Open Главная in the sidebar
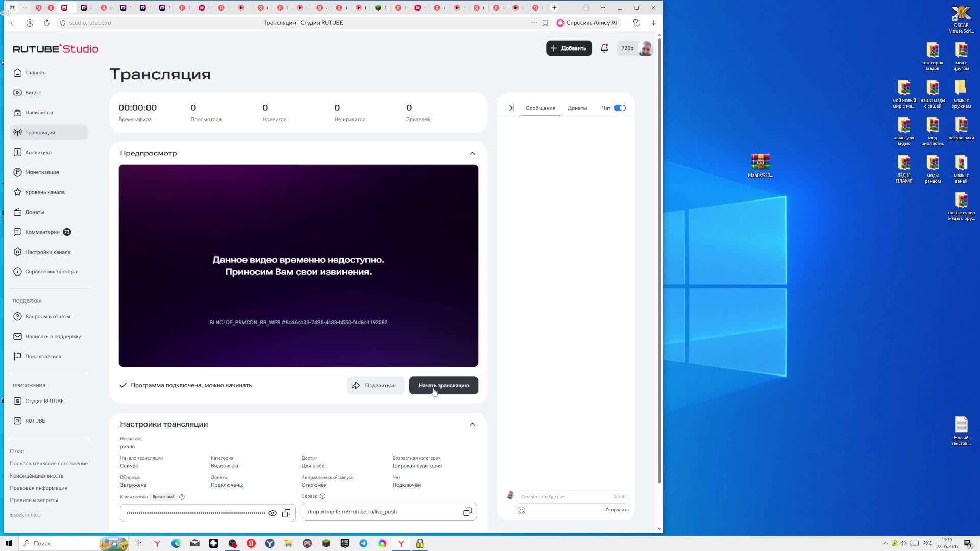 [35, 73]
